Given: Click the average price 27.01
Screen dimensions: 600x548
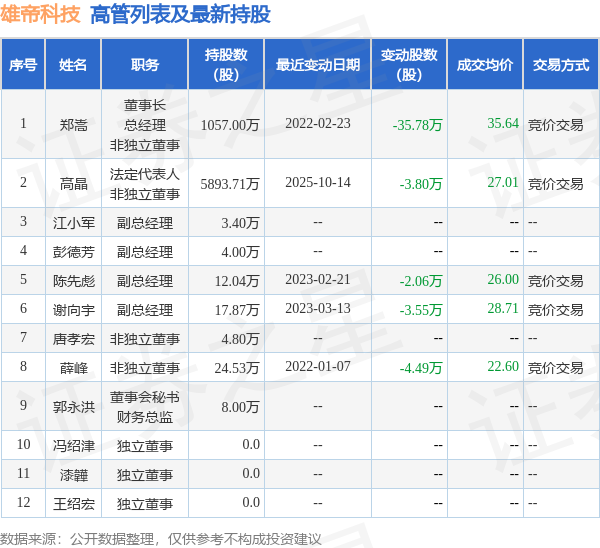Looking at the screenshot, I should (x=503, y=182).
